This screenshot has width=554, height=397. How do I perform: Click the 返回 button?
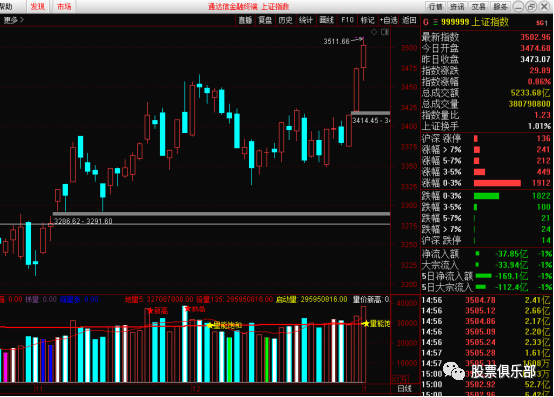point(409,20)
